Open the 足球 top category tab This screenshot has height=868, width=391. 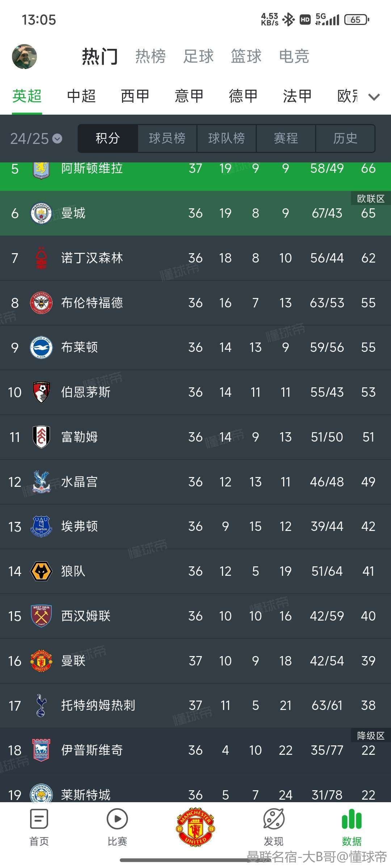pos(198,56)
